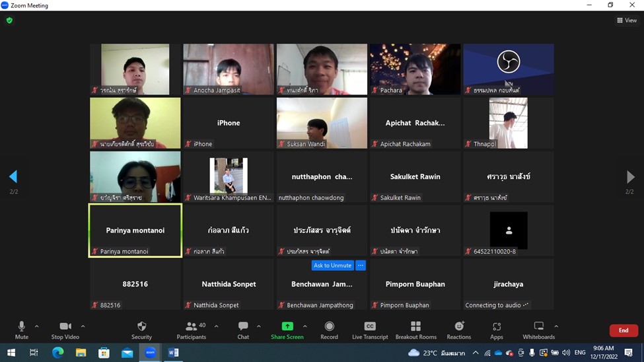Image resolution: width=644 pixels, height=362 pixels.
Task: Toggle the Mute microphone button
Action: [x=22, y=330]
